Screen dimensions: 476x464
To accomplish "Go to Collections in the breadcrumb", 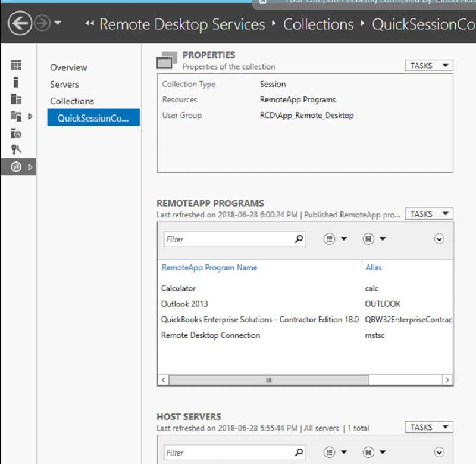I will point(318,24).
